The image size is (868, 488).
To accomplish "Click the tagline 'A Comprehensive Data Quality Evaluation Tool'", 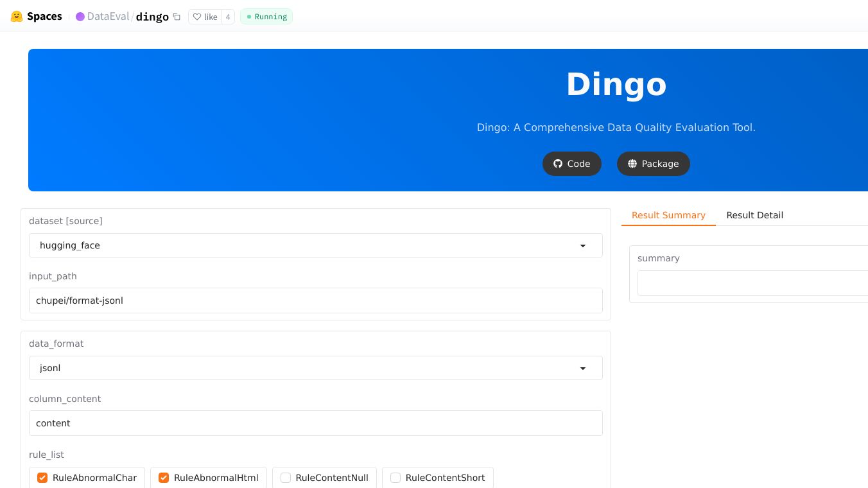I will [x=634, y=127].
